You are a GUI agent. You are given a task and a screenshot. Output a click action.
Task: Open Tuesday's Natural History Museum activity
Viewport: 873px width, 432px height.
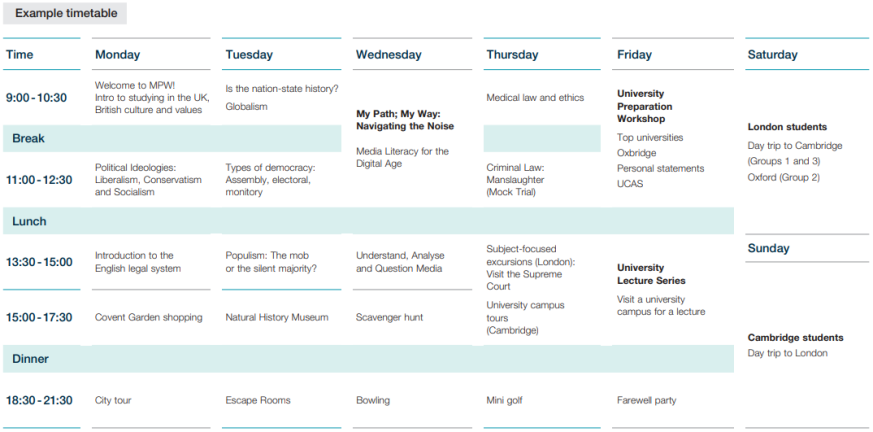point(276,317)
